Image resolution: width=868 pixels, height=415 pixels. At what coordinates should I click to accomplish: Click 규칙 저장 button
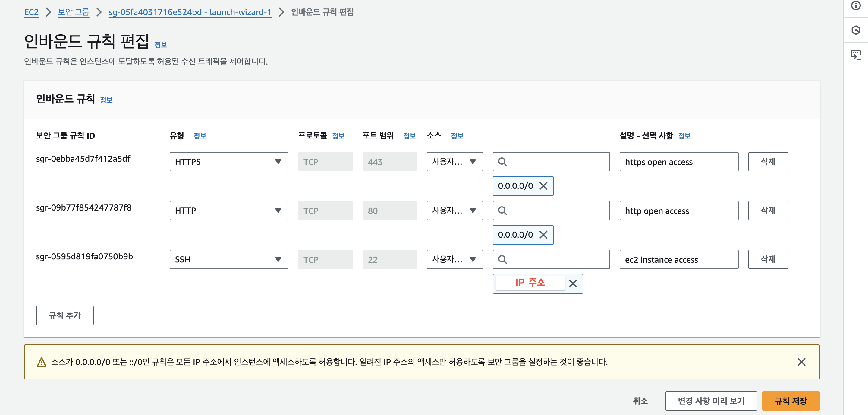[791, 401]
